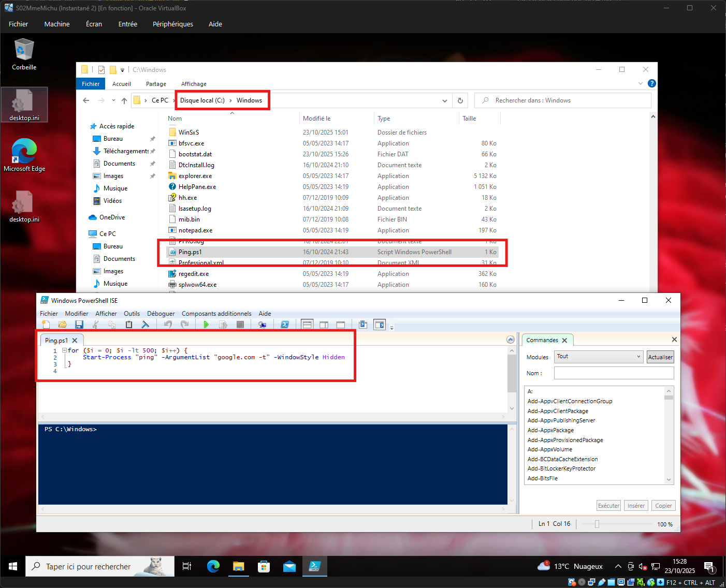This screenshot has height=588, width=726.
Task: Collapse the for loop code fold marker
Action: point(64,350)
